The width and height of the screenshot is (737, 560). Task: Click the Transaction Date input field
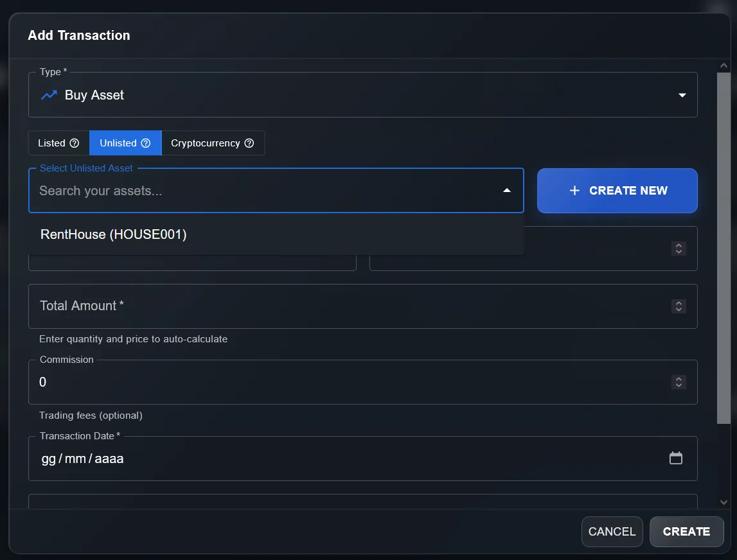(257, 458)
